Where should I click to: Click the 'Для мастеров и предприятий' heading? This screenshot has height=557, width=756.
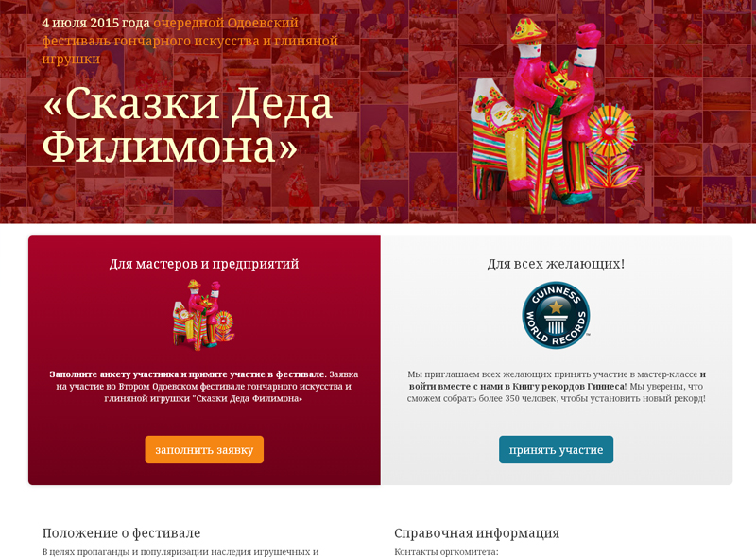[x=204, y=264]
